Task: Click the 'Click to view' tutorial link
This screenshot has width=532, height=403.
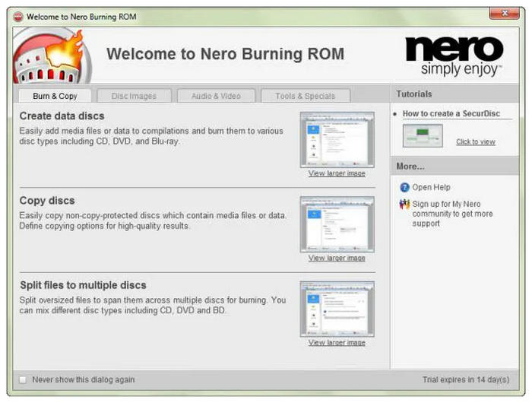Action: coord(476,142)
